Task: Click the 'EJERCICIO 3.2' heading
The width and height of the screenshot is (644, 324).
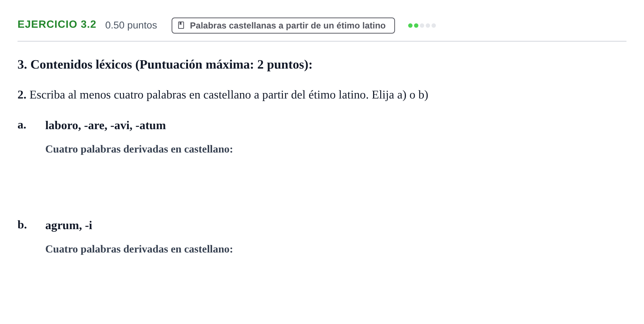Action: (x=57, y=24)
